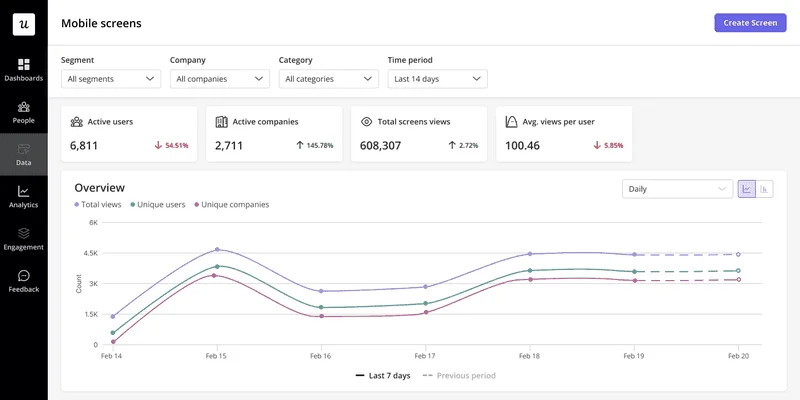Click the Mobile screens page title

101,23
